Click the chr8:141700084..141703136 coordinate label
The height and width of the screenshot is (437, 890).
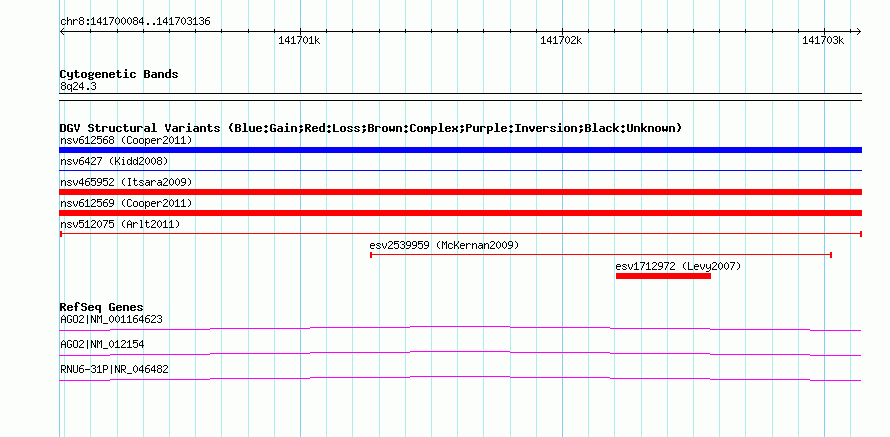click(135, 22)
